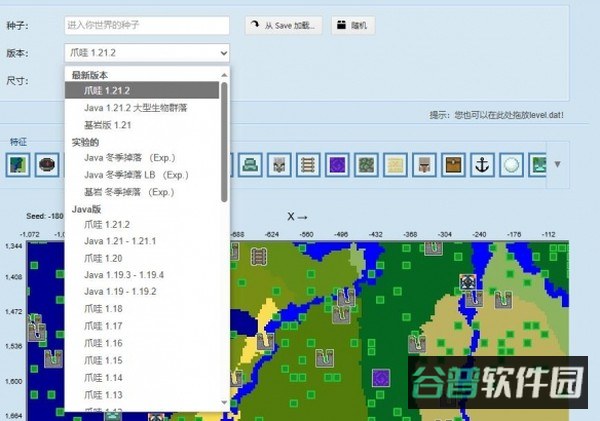Screen dimensions: 600x421
Task: Toggle the partly hidden last feature icon
Action: coord(537,165)
